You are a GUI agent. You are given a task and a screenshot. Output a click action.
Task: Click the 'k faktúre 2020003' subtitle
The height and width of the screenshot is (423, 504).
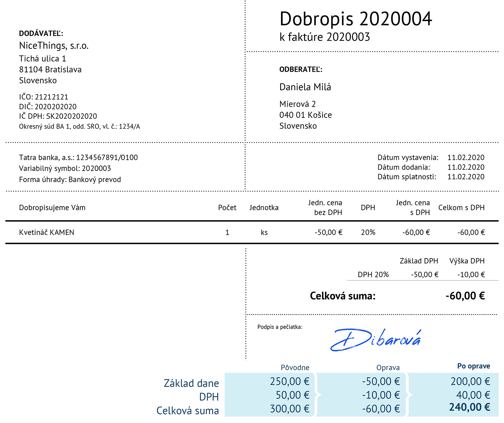(x=324, y=37)
